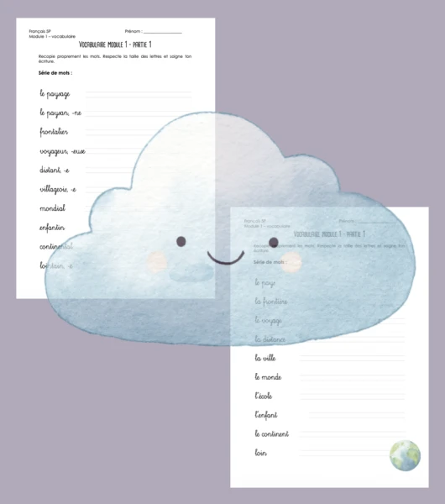
Task: Click the left worksheet title "Vocabulaire module 1 - partie 1"
Action: click(x=115, y=45)
